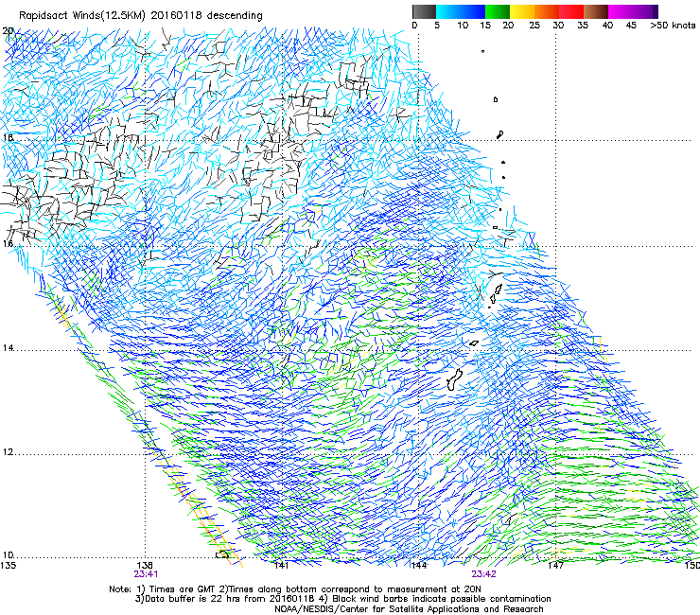The height and width of the screenshot is (615, 700).
Task: Click the latitude label '16'
Action: (x=8, y=243)
